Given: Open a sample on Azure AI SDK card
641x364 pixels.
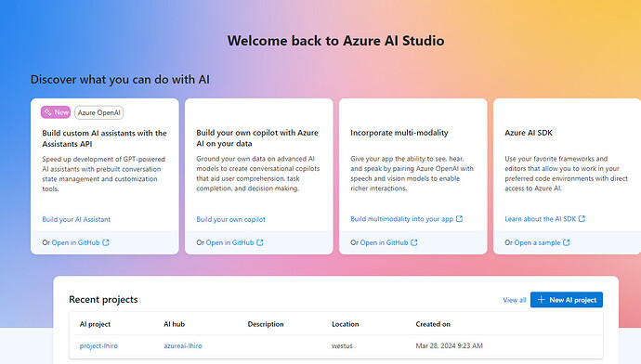Looking at the screenshot, I should 537,242.
